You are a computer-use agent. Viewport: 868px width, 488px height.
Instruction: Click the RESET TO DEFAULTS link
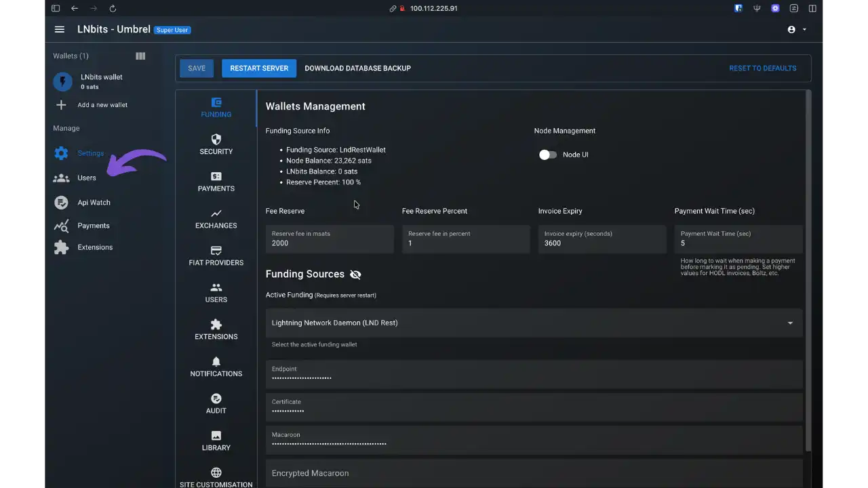point(762,68)
